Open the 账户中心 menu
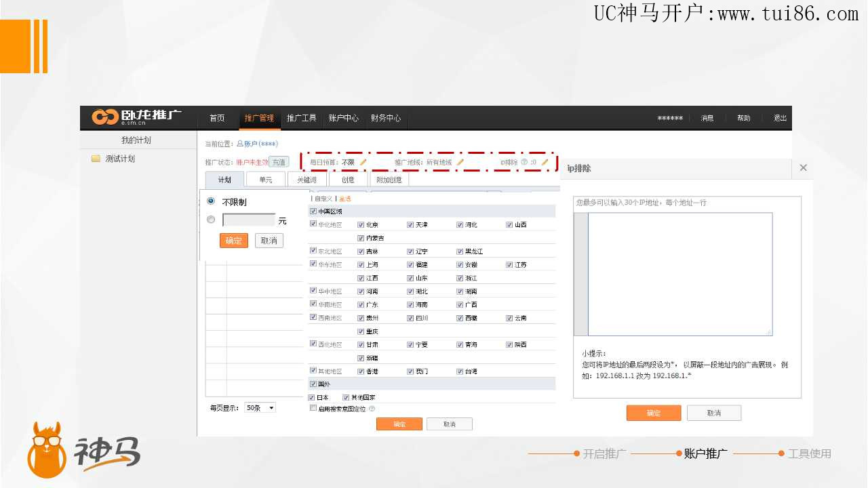The width and height of the screenshot is (868, 488). [x=344, y=118]
